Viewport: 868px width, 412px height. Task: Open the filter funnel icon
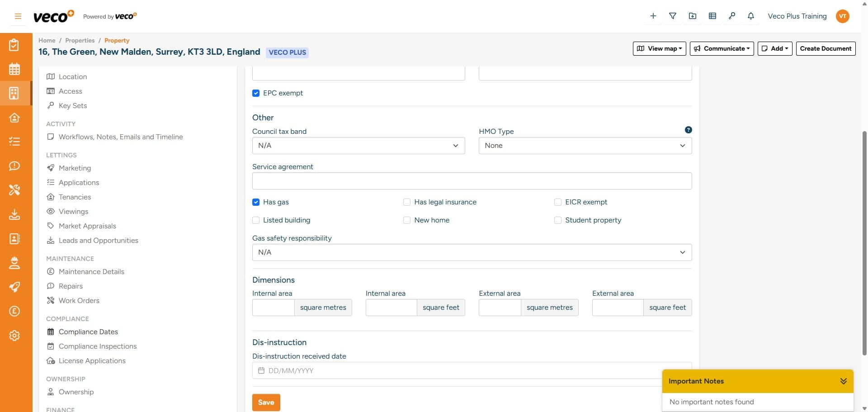coord(673,16)
